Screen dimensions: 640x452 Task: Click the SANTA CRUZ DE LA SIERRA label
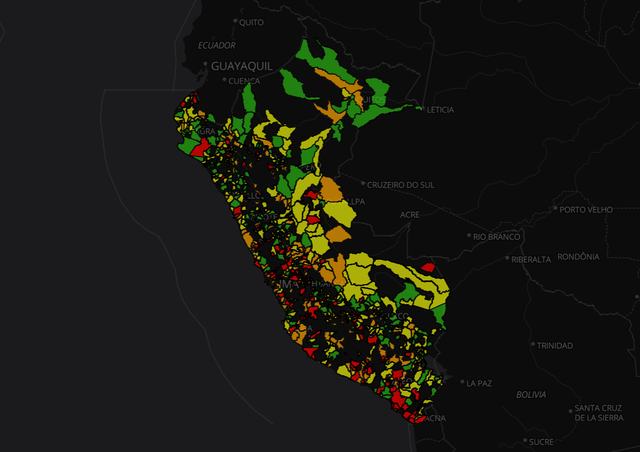(599, 412)
